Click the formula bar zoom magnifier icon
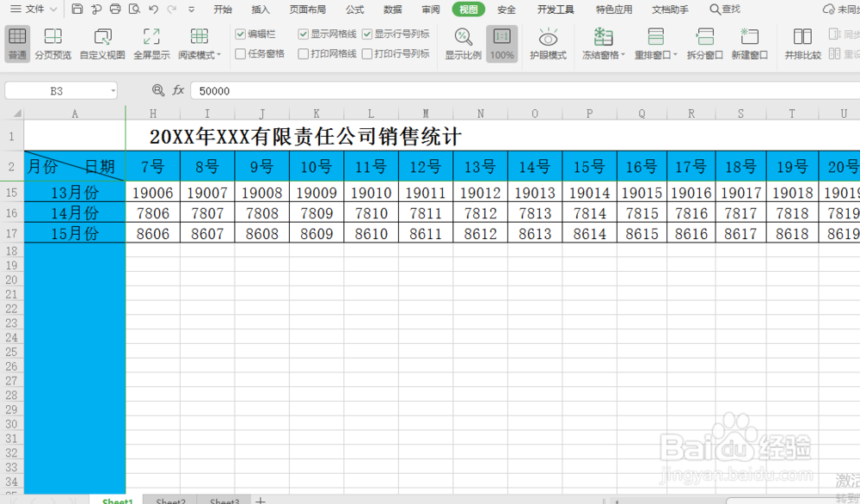The width and height of the screenshot is (860, 504). click(x=158, y=90)
